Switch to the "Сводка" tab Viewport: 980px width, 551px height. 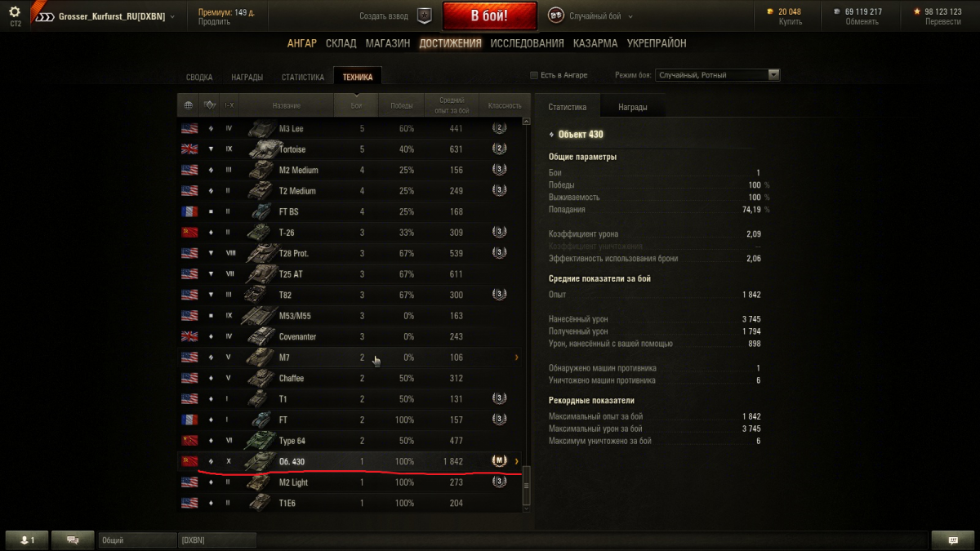(x=199, y=78)
